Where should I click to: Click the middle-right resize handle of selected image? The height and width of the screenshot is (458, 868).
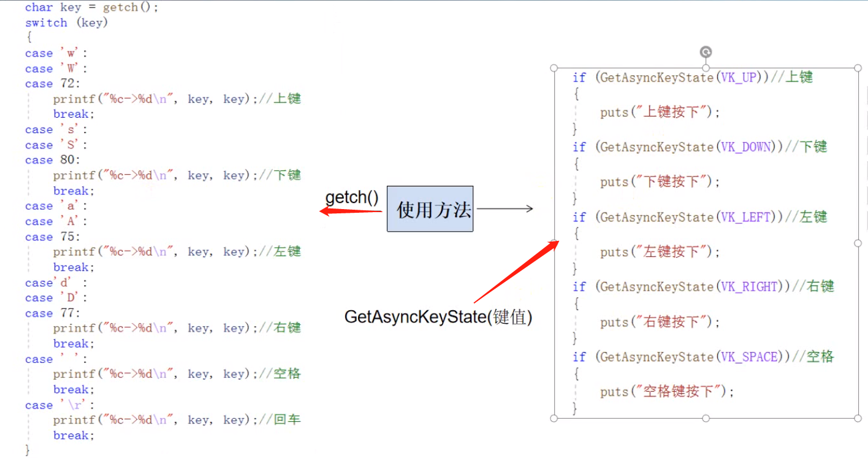point(858,243)
